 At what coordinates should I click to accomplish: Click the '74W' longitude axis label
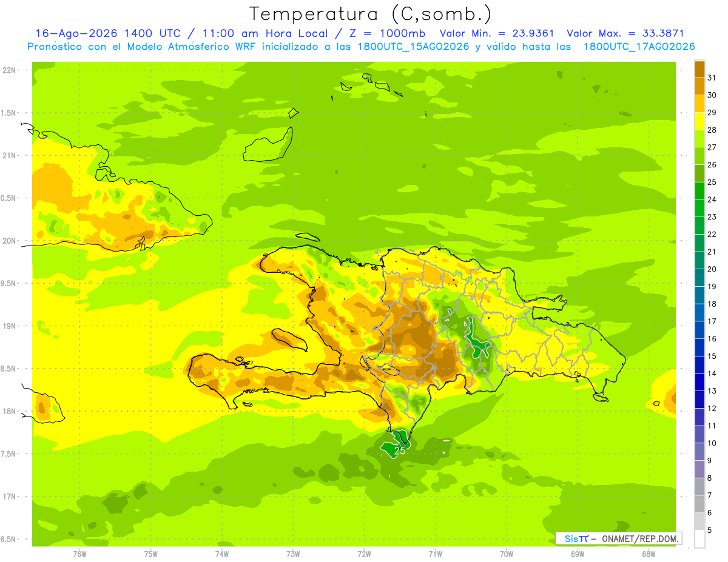222,554
